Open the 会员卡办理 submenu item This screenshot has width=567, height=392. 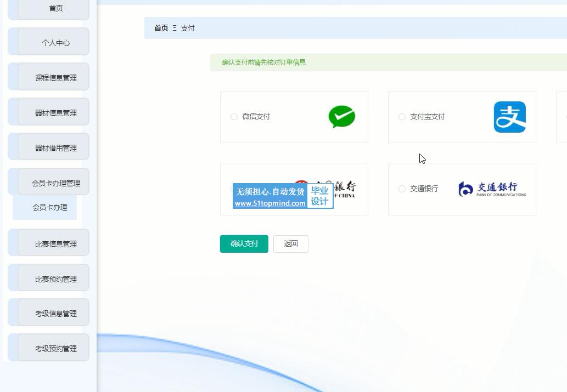[x=45, y=207]
